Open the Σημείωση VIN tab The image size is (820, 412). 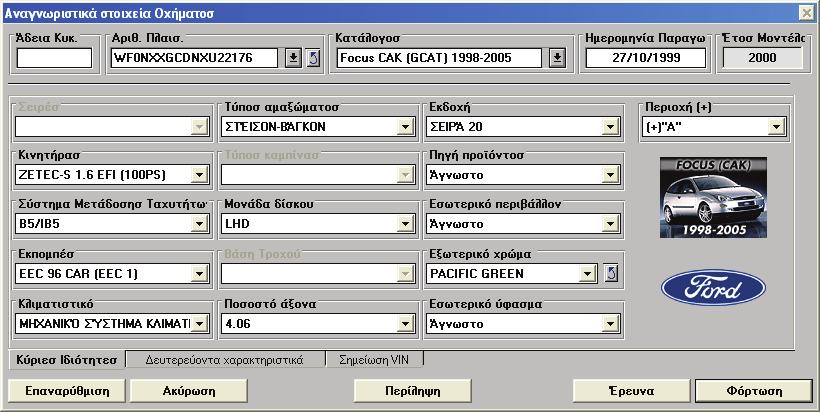click(x=374, y=360)
